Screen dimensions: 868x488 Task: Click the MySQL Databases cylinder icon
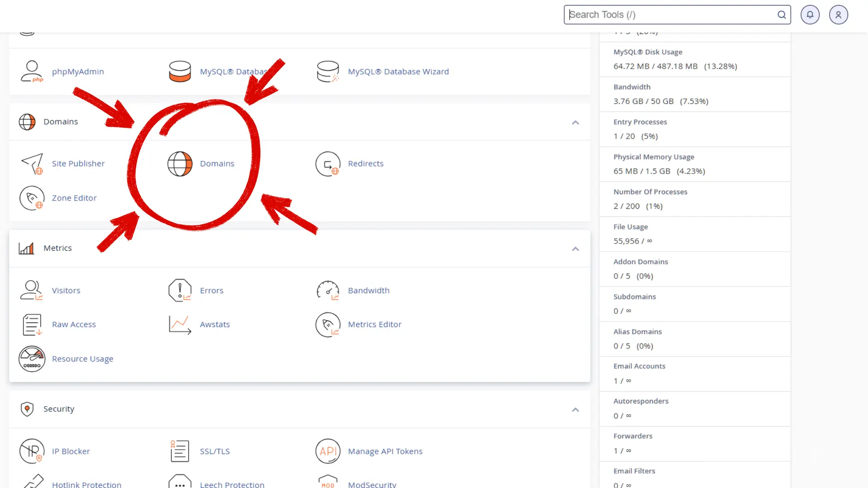pos(179,71)
